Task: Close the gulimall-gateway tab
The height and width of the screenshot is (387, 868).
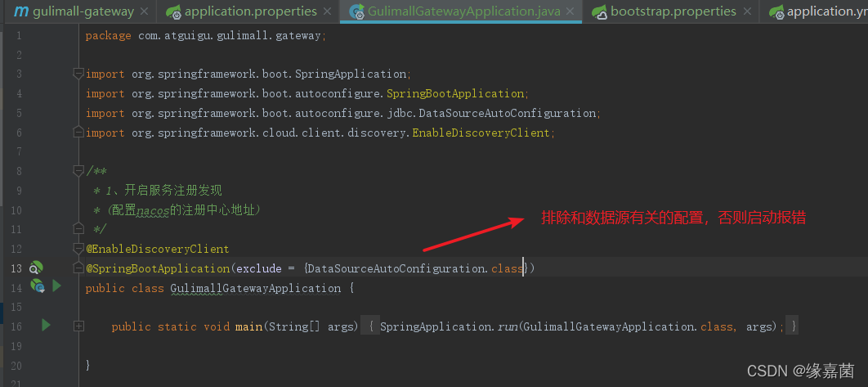Action: [145, 11]
